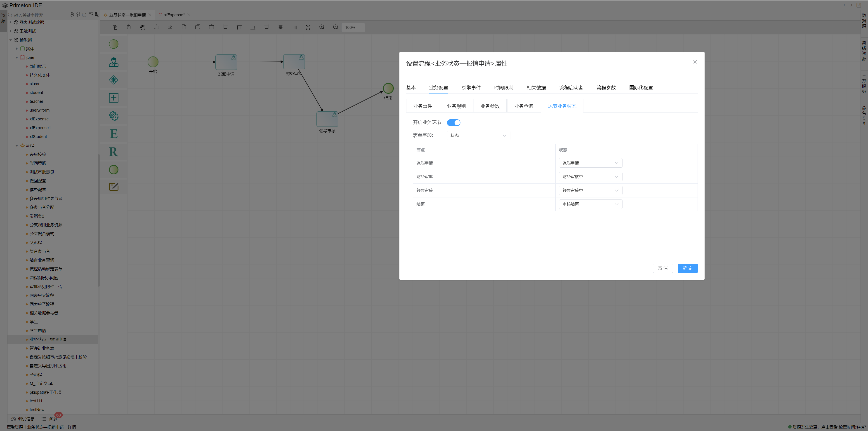Open the 审核结束 dropdown in 结束 row
This screenshot has width=868, height=431.
pos(590,204)
